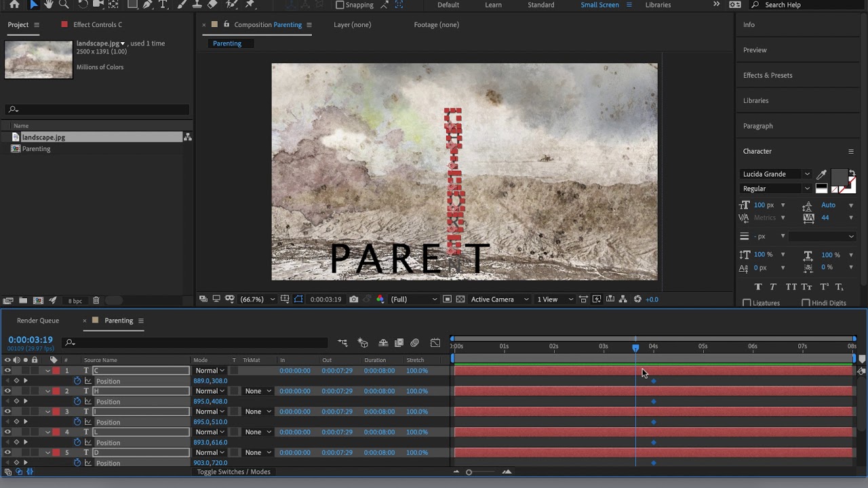Enable motion blur switch in timeline header
This screenshot has height=488, width=868.
pyautogui.click(x=415, y=343)
